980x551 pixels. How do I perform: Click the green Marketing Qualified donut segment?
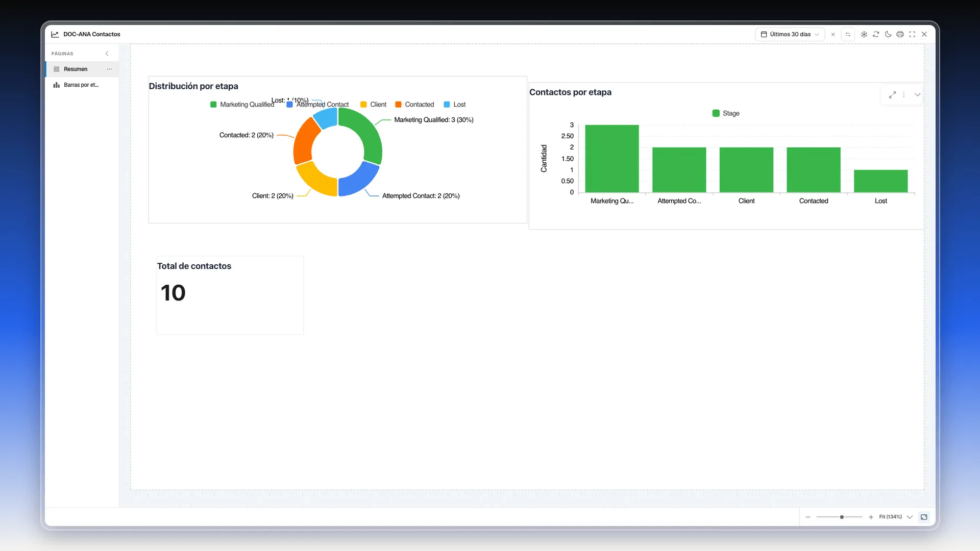click(369, 134)
